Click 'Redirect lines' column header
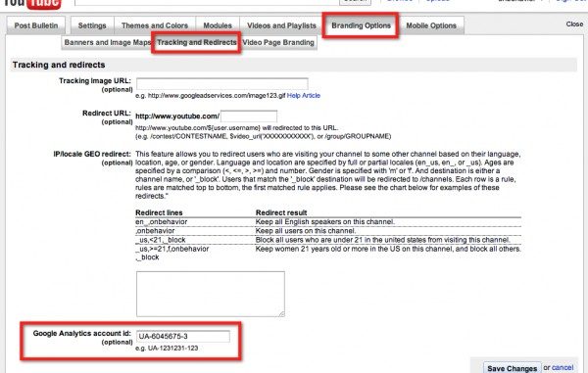 point(159,212)
